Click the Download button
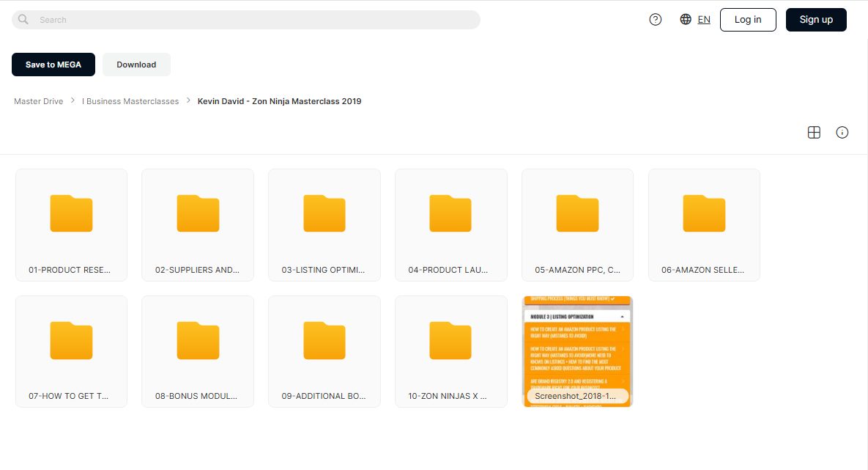 136,65
